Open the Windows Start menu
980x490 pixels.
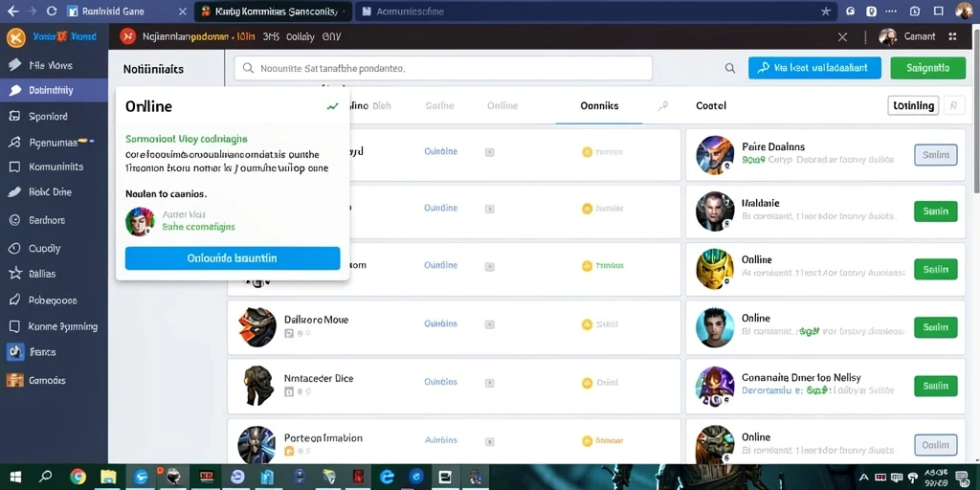tap(15, 477)
